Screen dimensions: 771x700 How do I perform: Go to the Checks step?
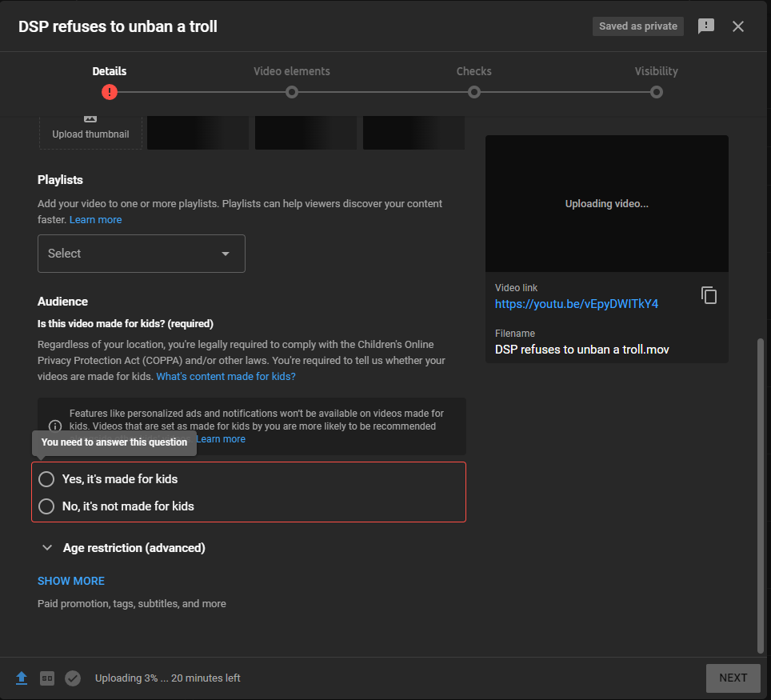click(473, 71)
